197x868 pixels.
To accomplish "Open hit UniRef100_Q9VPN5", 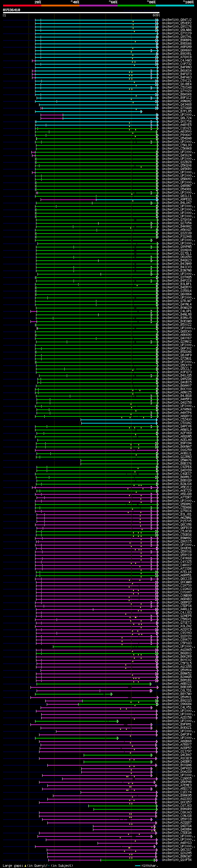I will pyautogui.click(x=177, y=247).
